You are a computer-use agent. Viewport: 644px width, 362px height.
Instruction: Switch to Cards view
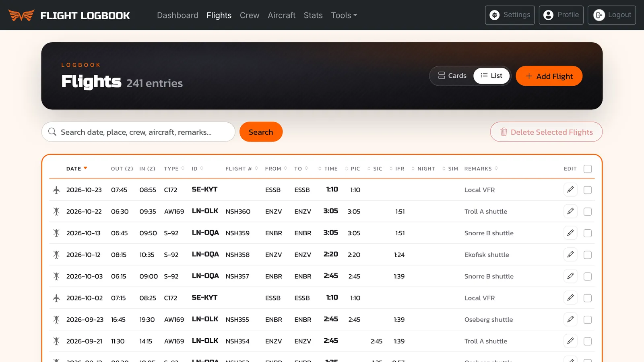[452, 76]
